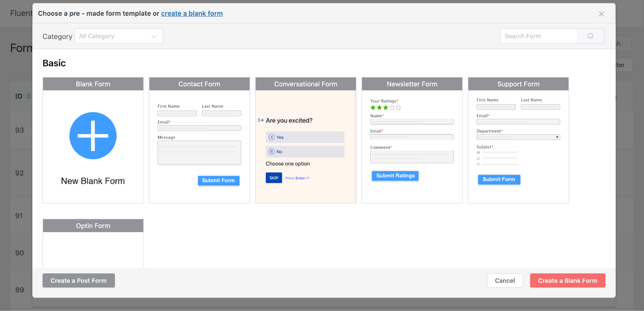Click the New Blank Form label
This screenshot has width=644, height=311.
[93, 181]
